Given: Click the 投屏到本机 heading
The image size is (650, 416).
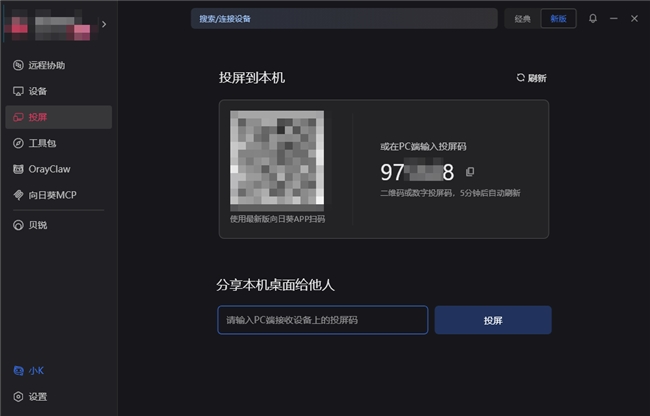Looking at the screenshot, I should click(252, 77).
